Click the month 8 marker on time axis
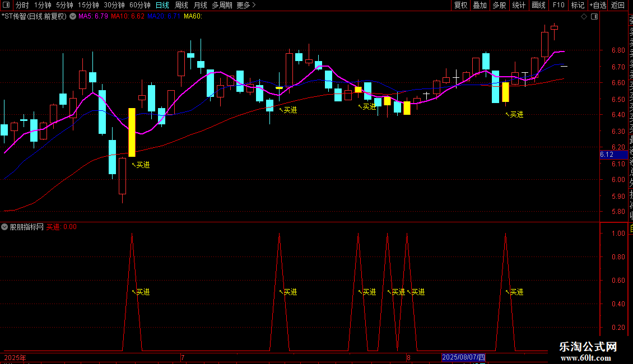Screen dimensions: 633x364 408,357
